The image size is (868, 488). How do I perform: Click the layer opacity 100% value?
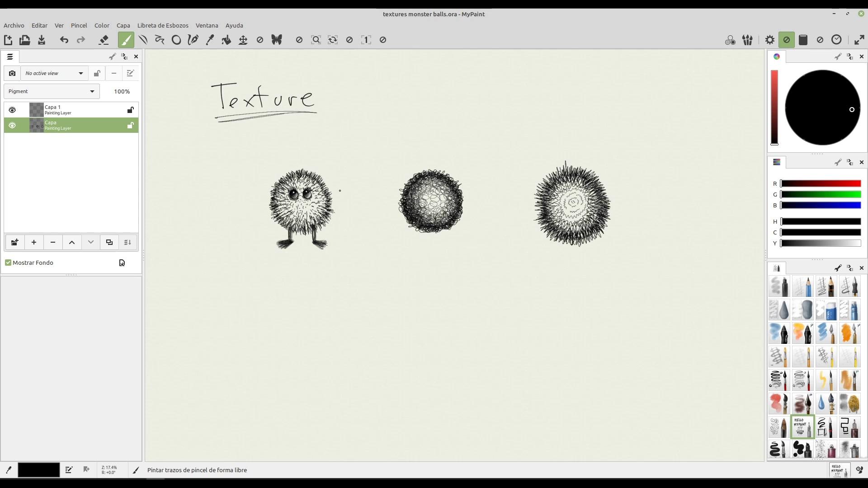click(x=122, y=91)
